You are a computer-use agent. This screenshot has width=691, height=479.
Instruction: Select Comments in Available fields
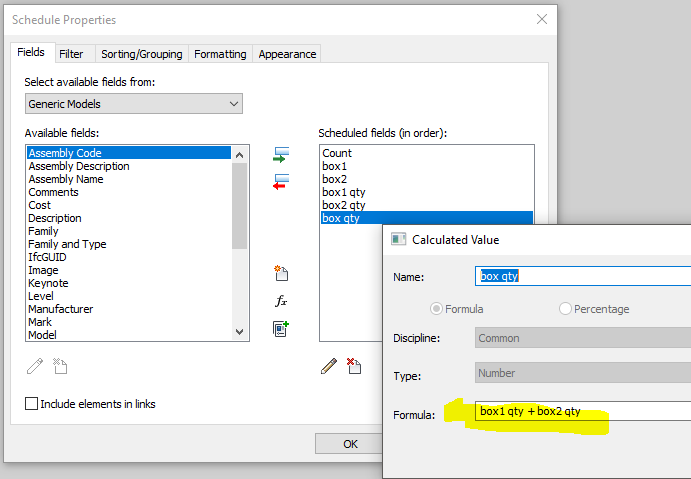[129, 192]
